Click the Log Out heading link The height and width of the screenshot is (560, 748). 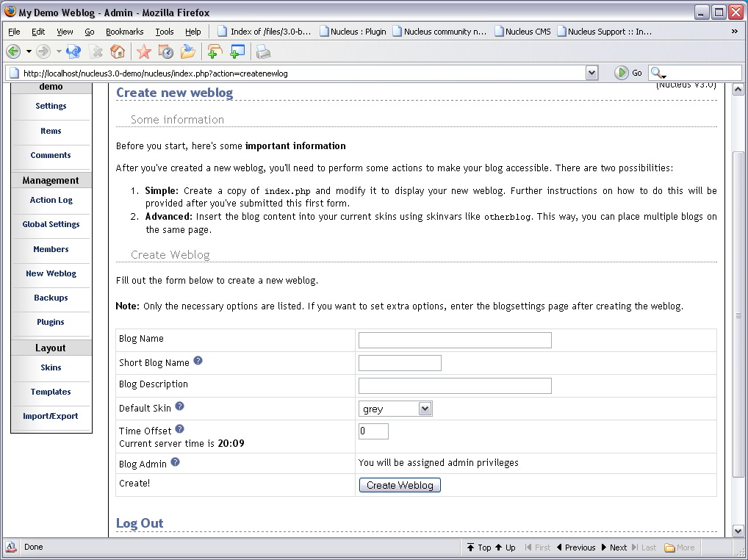140,523
